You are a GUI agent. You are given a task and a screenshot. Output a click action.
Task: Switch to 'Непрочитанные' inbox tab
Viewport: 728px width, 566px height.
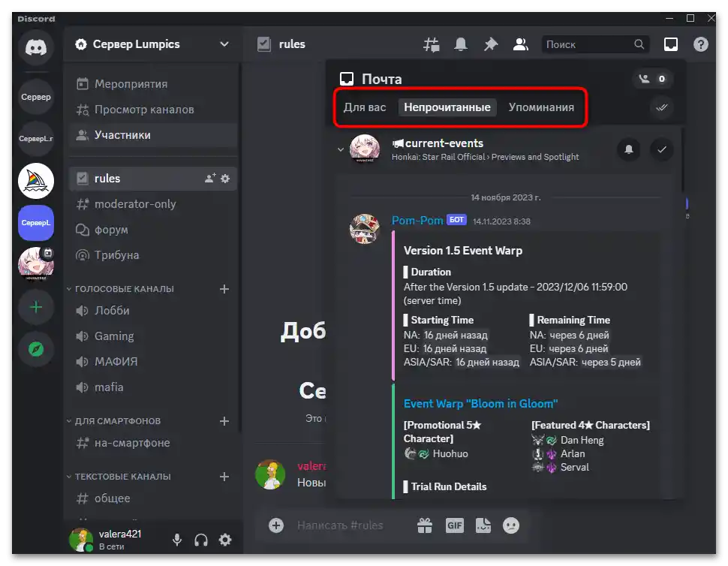pos(447,107)
